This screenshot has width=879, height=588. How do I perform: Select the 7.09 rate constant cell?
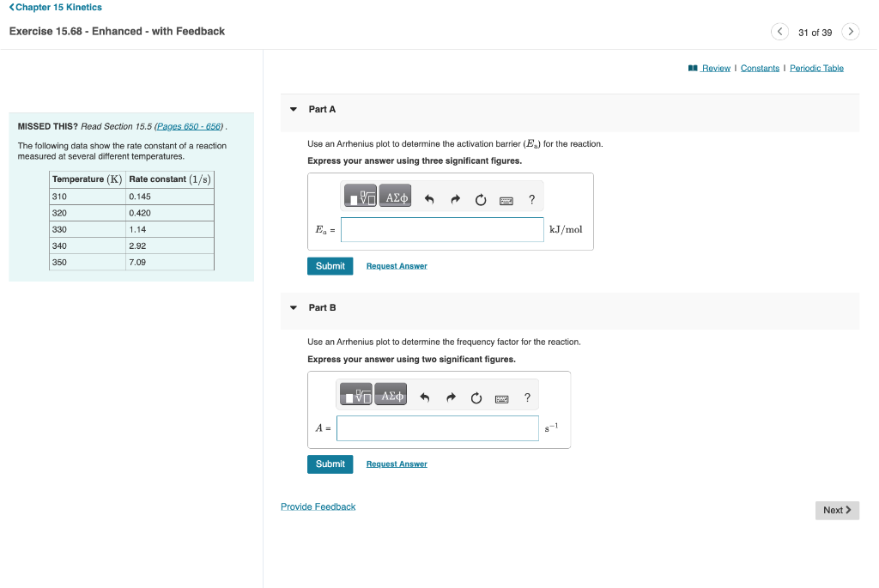[x=170, y=263]
